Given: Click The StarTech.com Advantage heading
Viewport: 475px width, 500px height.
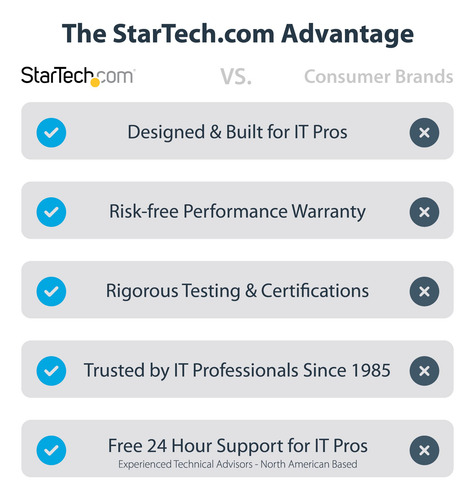Looking at the screenshot, I should pyautogui.click(x=238, y=34).
